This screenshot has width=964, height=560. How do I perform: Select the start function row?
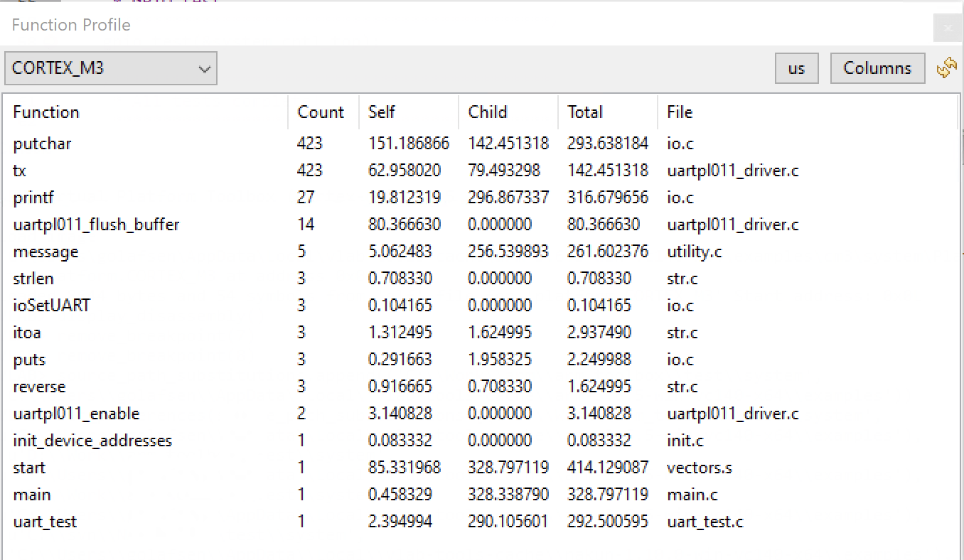(481, 468)
